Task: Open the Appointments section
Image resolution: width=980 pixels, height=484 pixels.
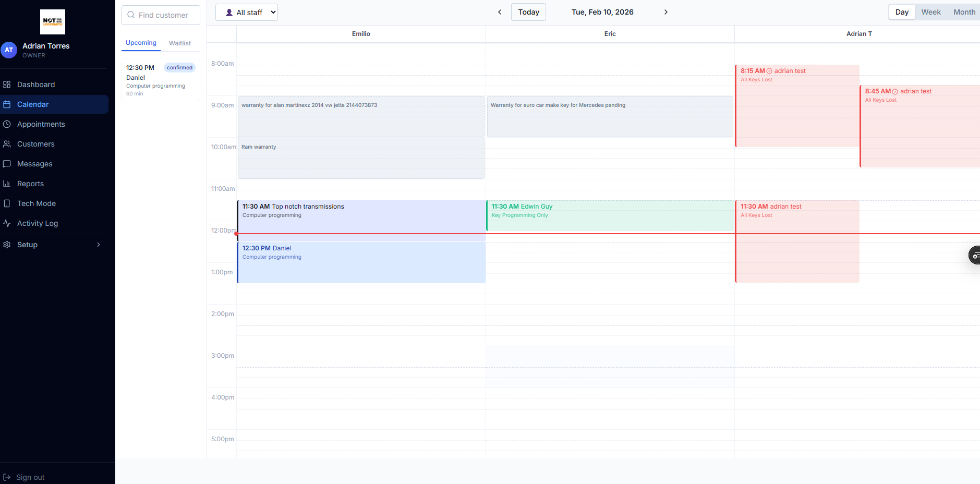Action: click(x=41, y=124)
